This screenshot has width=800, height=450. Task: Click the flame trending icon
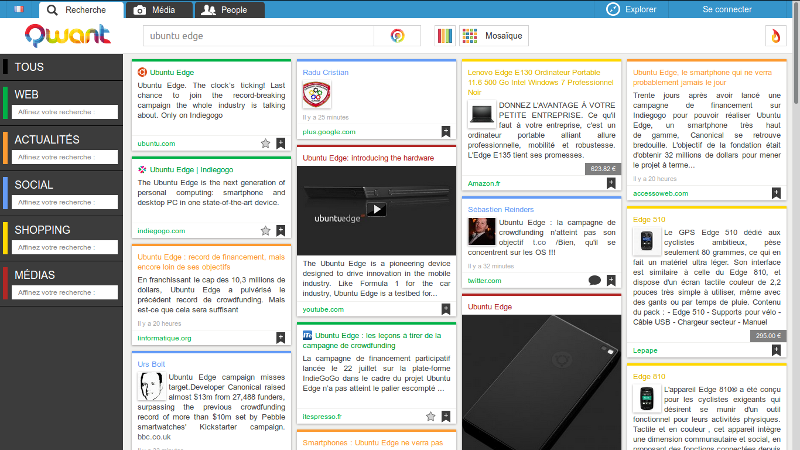(776, 36)
